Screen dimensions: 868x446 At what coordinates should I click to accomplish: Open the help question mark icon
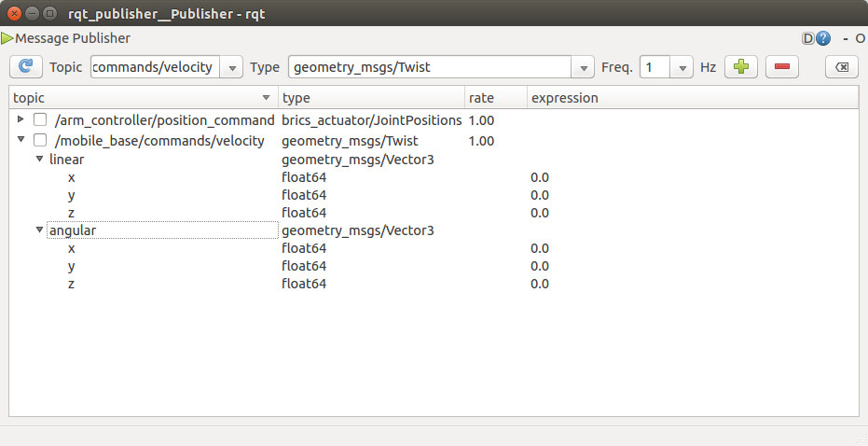823,38
